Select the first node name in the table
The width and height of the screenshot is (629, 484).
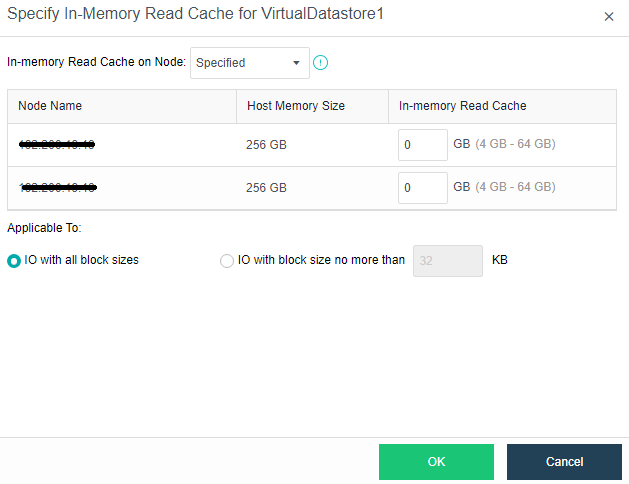(x=57, y=145)
